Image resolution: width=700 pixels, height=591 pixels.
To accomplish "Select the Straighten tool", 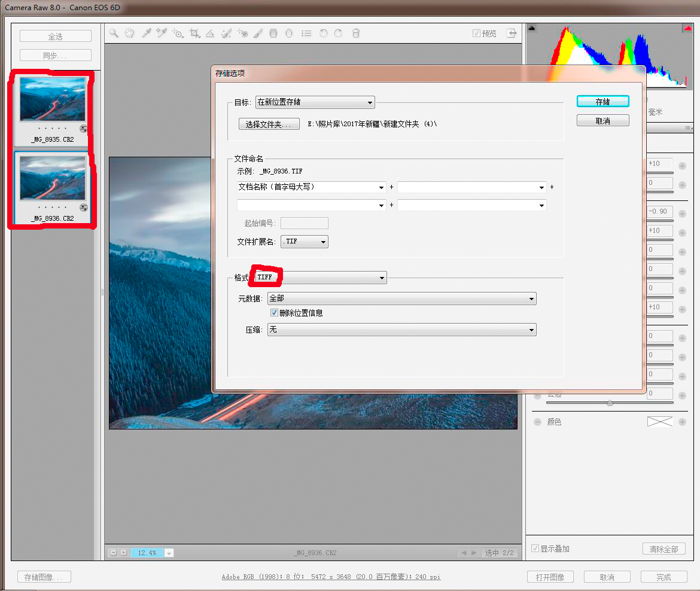I will point(210,33).
